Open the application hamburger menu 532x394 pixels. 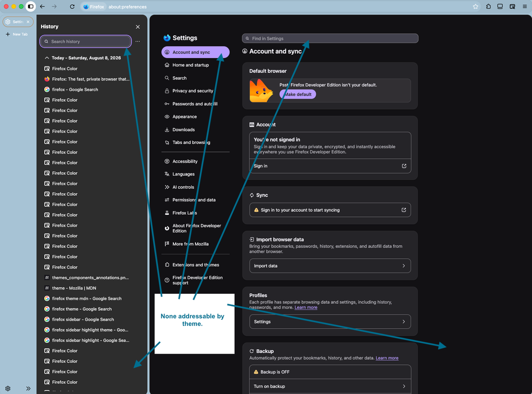(525, 6)
